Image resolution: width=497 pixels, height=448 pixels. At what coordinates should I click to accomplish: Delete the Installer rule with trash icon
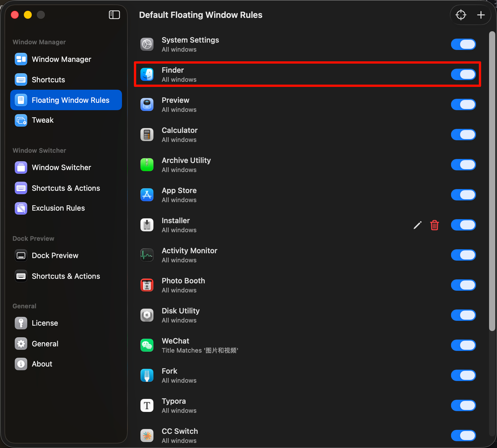tap(434, 225)
